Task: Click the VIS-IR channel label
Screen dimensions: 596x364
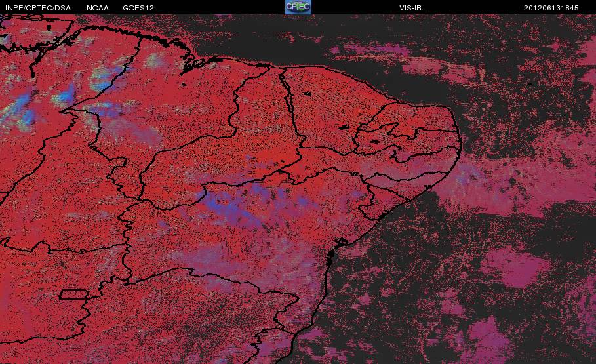Action: click(x=410, y=8)
